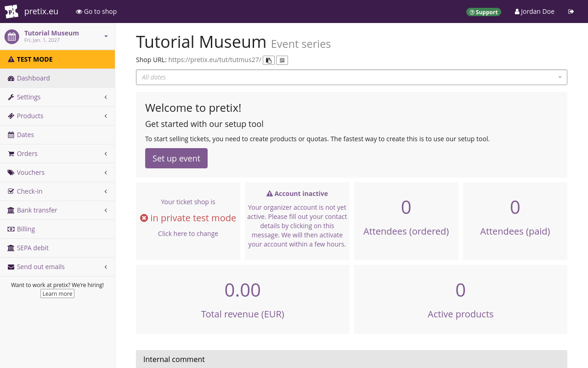The image size is (588, 368).
Task: Open the All dates dropdown
Action: pos(351,77)
